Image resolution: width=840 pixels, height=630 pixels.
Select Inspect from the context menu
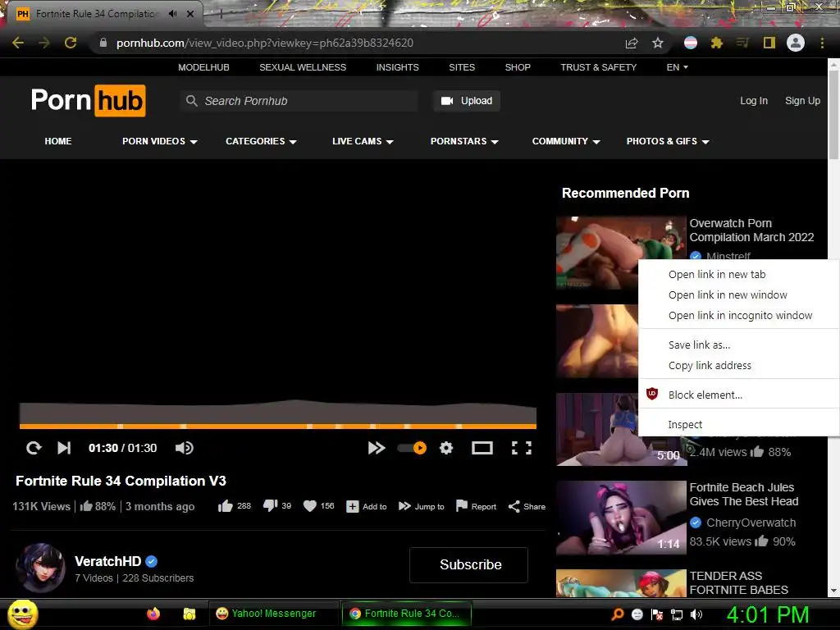click(739, 424)
